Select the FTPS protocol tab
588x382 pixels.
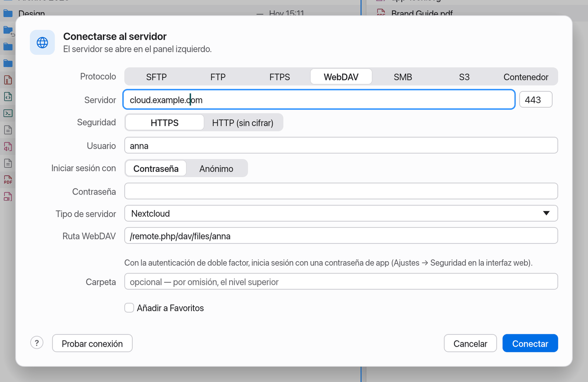(x=280, y=77)
